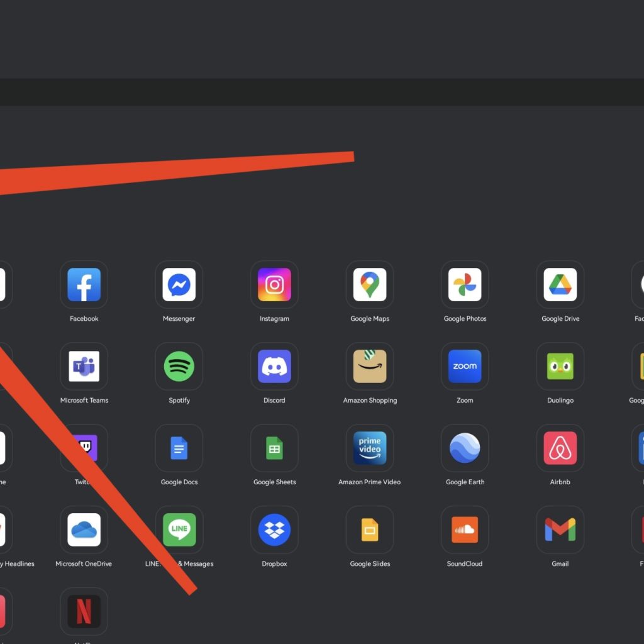Viewport: 644px width, 644px height.
Task: Open Google Sheets
Action: pyautogui.click(x=274, y=448)
